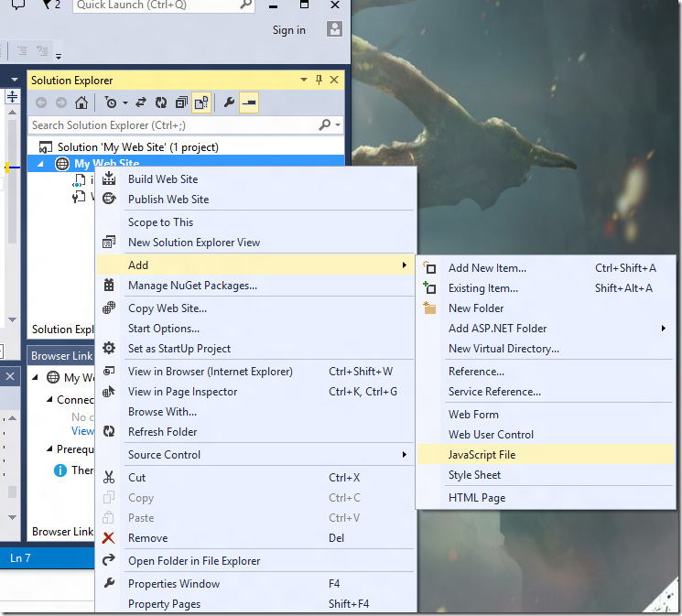Collapse the Prerequisites node in Browser Link

[x=49, y=448]
